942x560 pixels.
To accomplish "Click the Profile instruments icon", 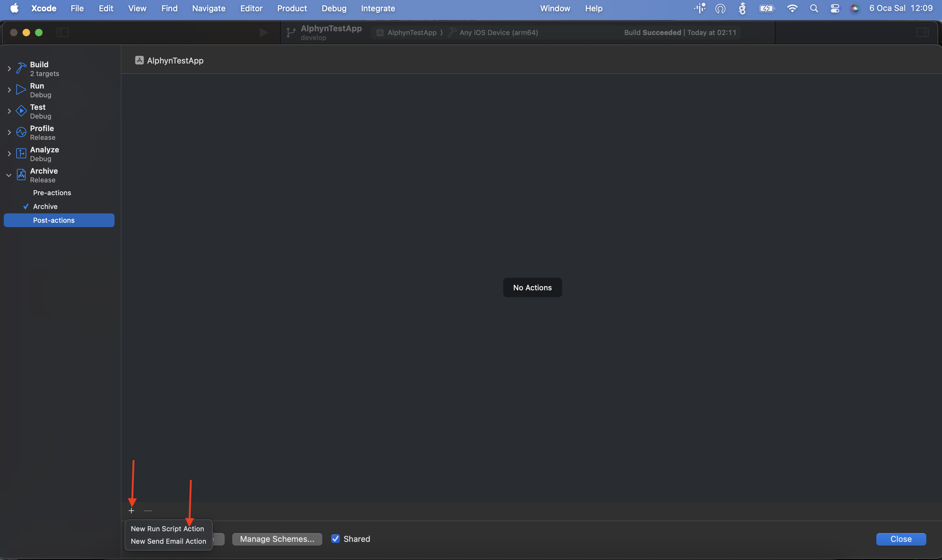I will (21, 132).
